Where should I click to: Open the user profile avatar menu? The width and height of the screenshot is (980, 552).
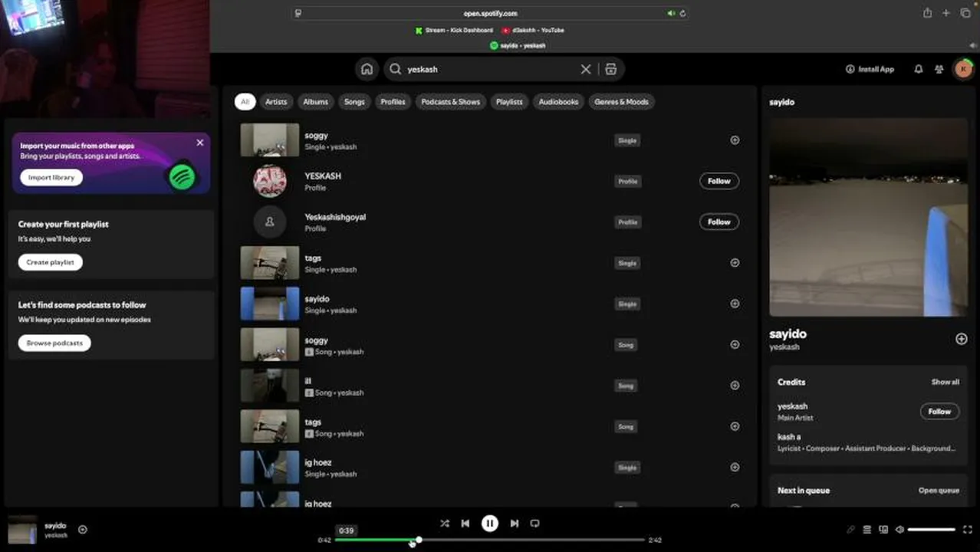(963, 69)
